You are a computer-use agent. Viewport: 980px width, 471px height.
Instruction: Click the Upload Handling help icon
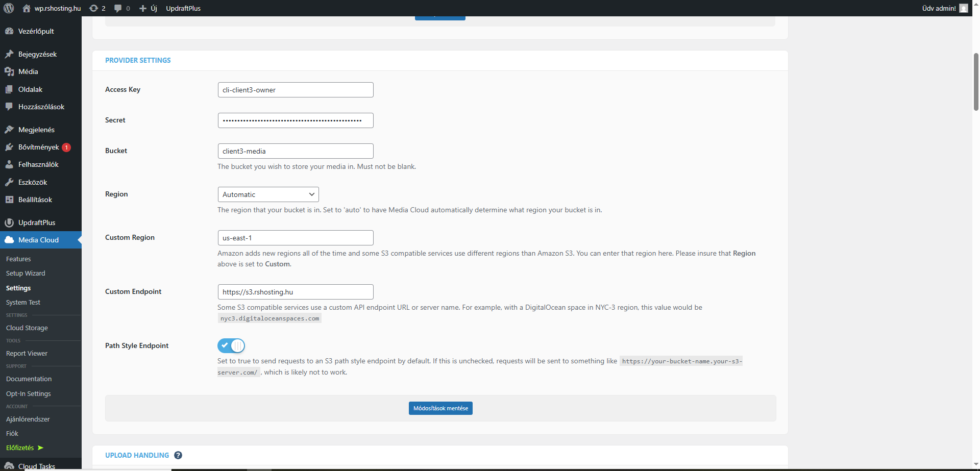click(178, 455)
